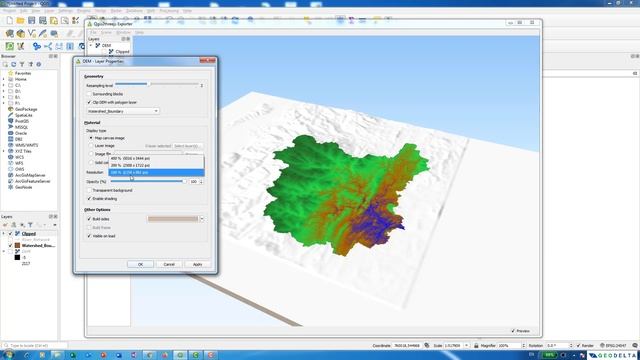Open the Build sides color dropdown arrow
This screenshot has width=640, height=360.
click(202, 219)
